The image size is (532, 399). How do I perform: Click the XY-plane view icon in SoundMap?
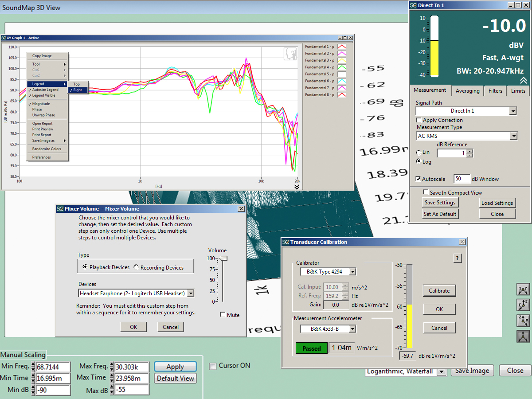pyautogui.click(x=523, y=290)
